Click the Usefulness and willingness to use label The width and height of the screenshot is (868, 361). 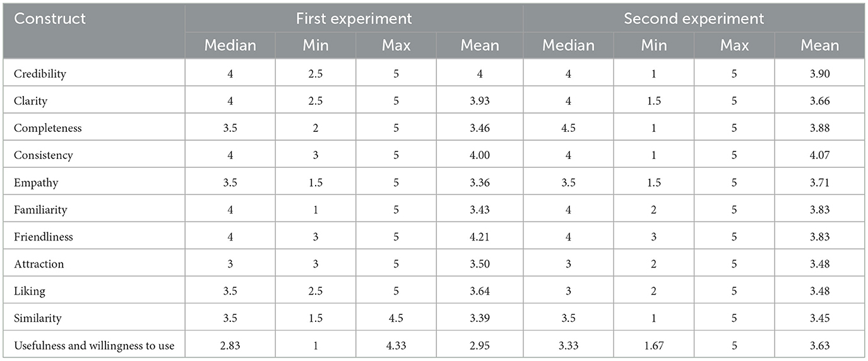click(94, 345)
